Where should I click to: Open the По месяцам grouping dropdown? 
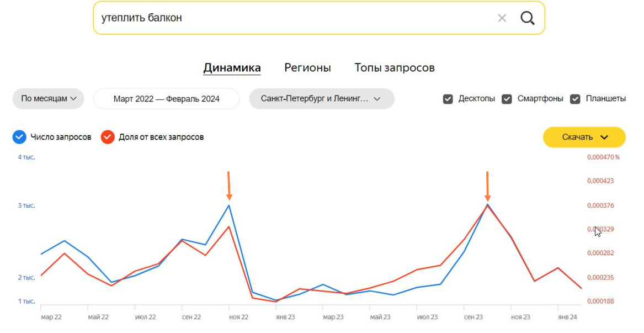point(48,99)
